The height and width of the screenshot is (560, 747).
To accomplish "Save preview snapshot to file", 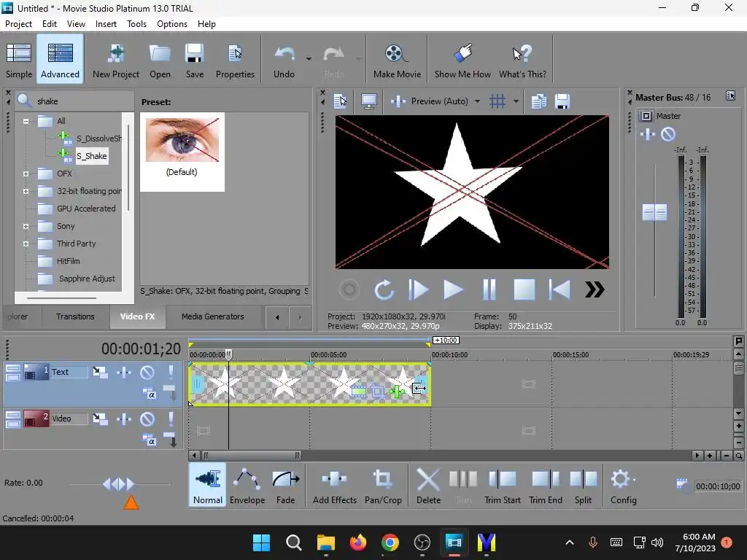I will [562, 101].
